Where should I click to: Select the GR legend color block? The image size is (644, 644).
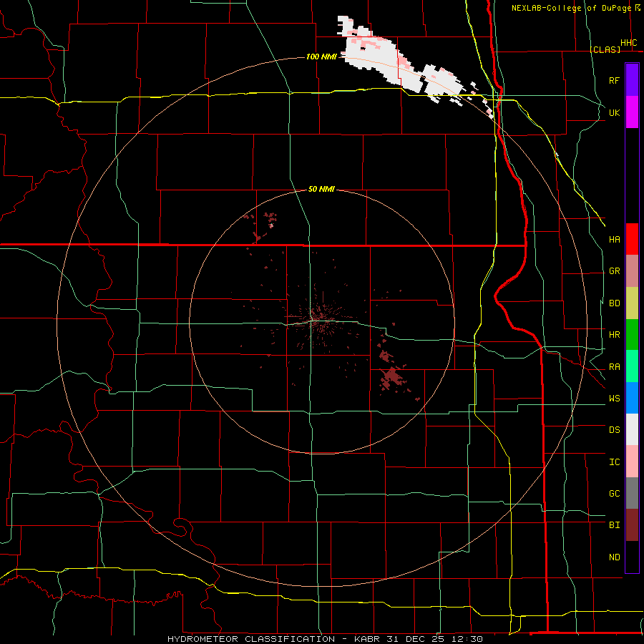coord(632,271)
